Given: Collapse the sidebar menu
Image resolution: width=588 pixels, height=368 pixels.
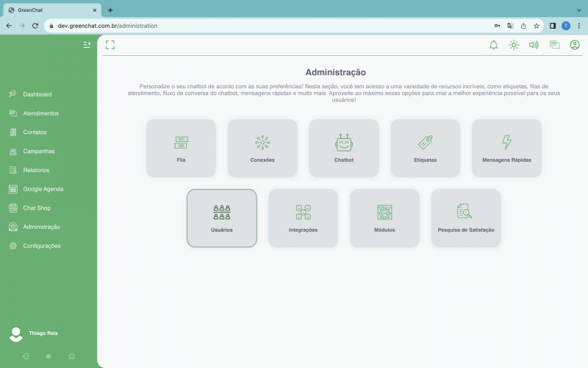Looking at the screenshot, I should [87, 45].
